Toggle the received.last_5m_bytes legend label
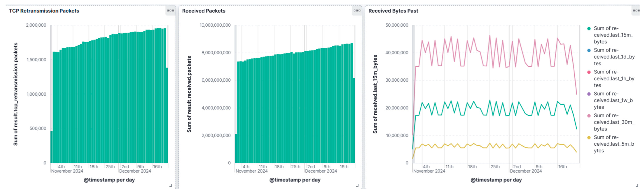The image size is (644, 192). (614, 144)
